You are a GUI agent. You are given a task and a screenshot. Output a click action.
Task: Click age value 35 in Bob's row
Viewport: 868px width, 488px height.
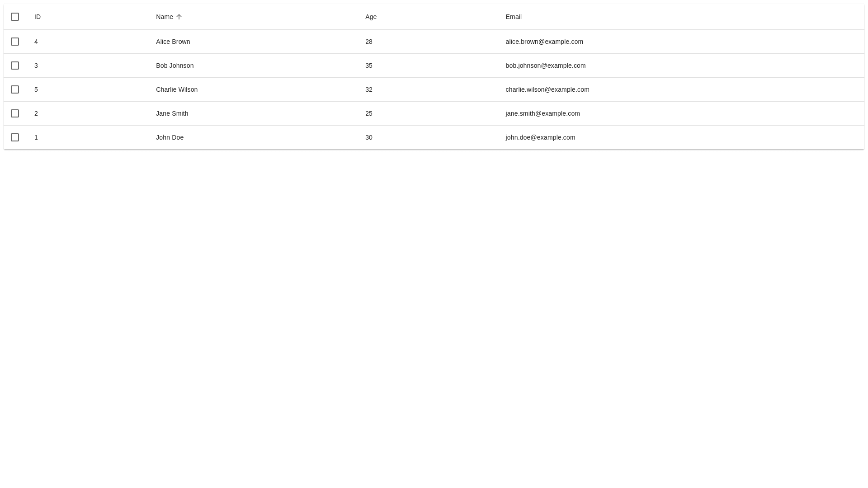(369, 66)
